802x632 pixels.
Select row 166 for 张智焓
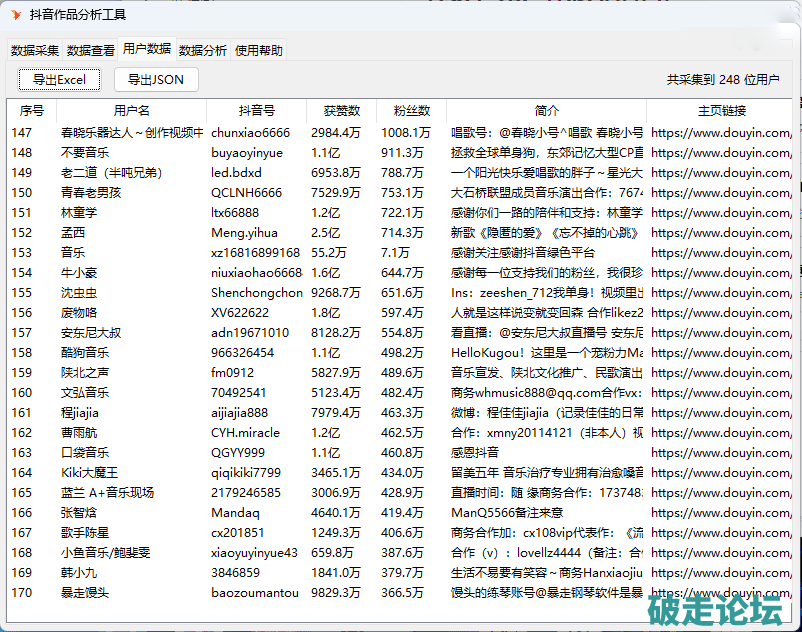click(79, 513)
